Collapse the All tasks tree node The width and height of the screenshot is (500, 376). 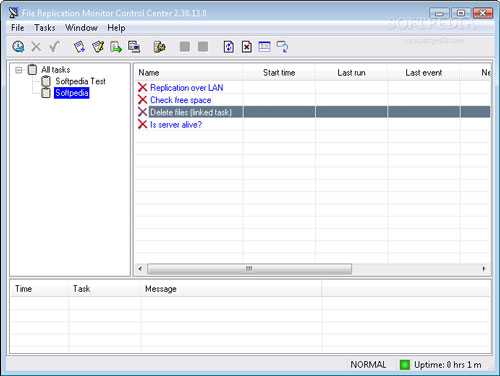click(x=19, y=70)
